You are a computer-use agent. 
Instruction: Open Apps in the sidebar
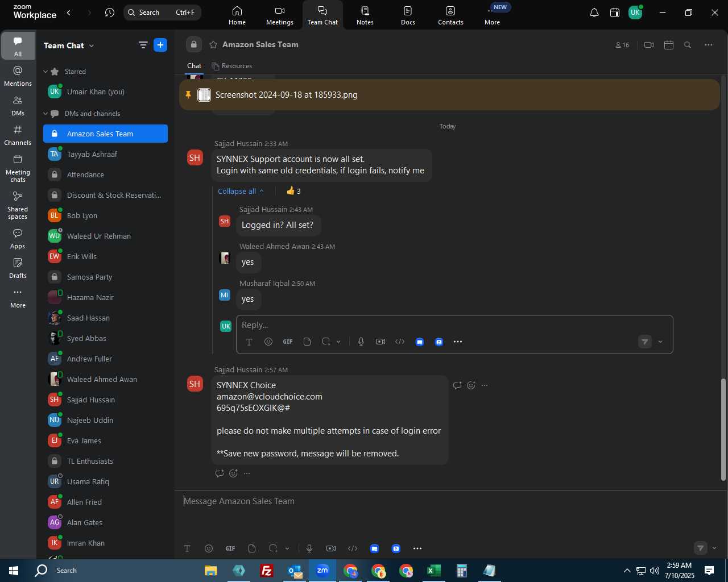tap(18, 239)
